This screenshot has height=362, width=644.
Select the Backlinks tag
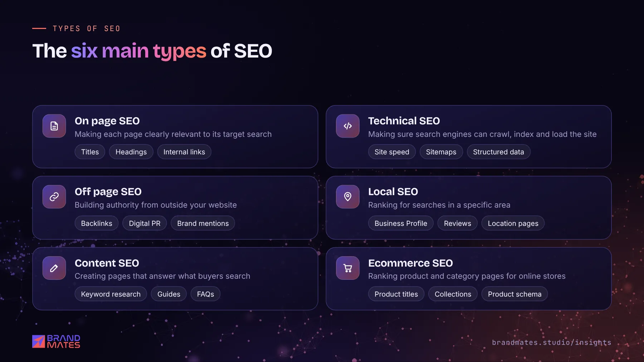click(97, 223)
